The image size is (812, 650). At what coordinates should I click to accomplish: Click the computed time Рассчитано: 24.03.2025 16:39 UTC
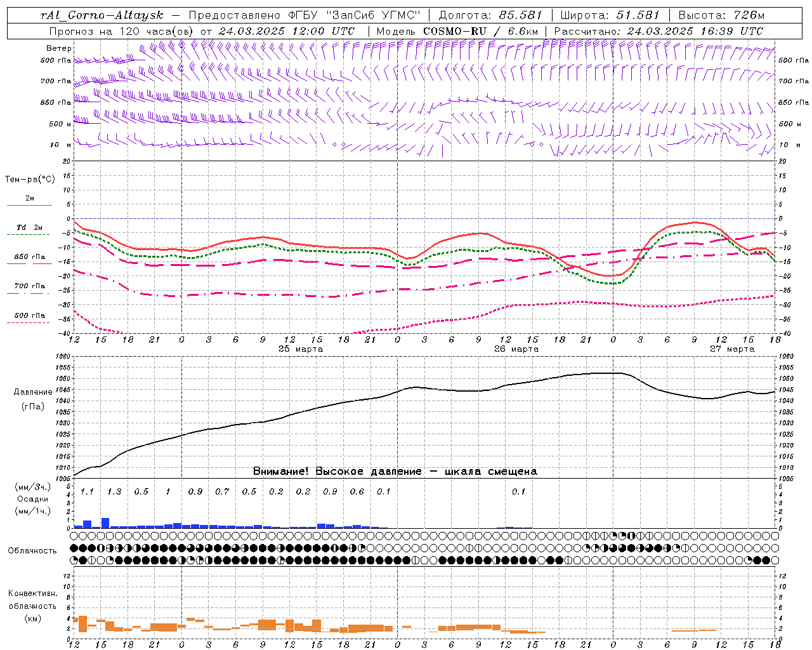coord(658,31)
